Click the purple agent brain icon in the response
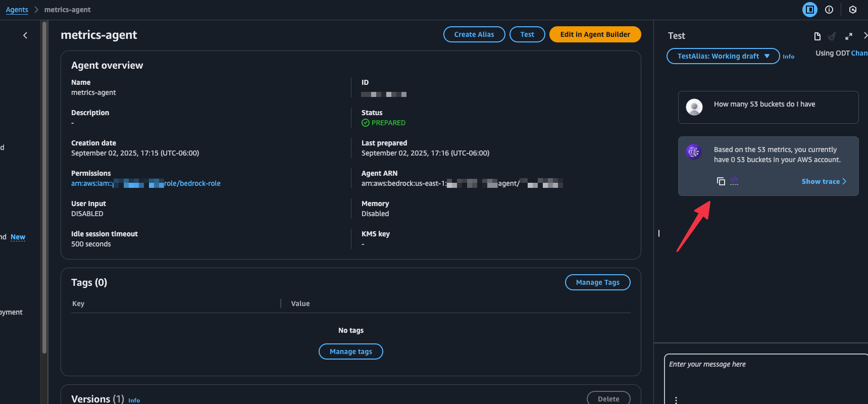Screen dimensions: 868x404 (x=694, y=151)
